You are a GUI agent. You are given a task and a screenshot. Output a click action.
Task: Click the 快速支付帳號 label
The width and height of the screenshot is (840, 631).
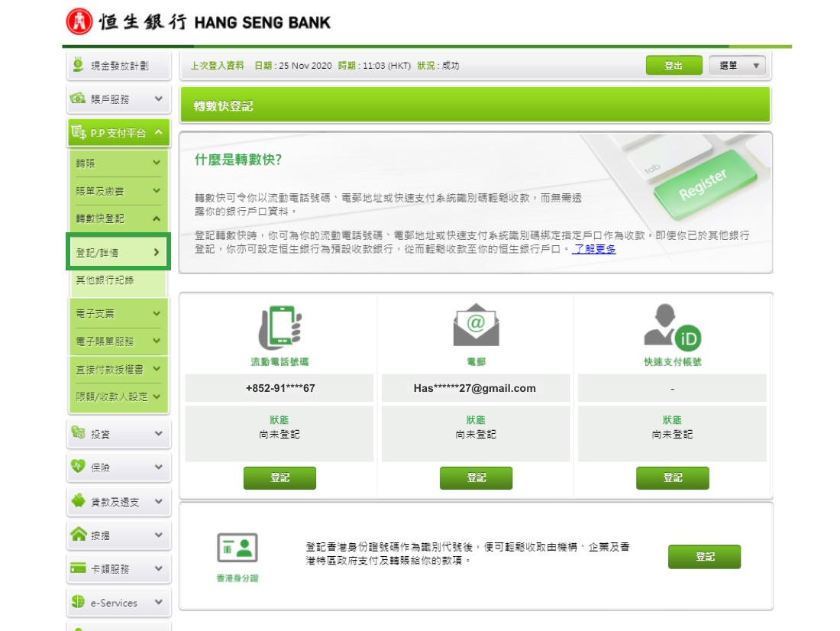tap(672, 362)
